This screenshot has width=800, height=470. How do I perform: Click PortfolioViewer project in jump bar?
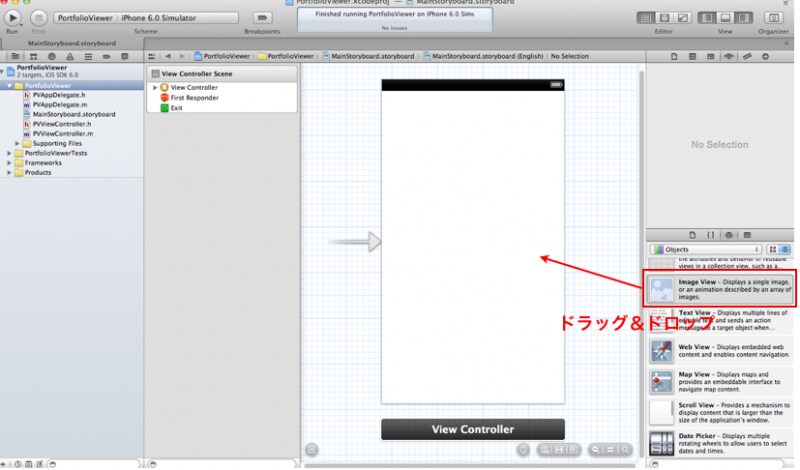(222, 57)
